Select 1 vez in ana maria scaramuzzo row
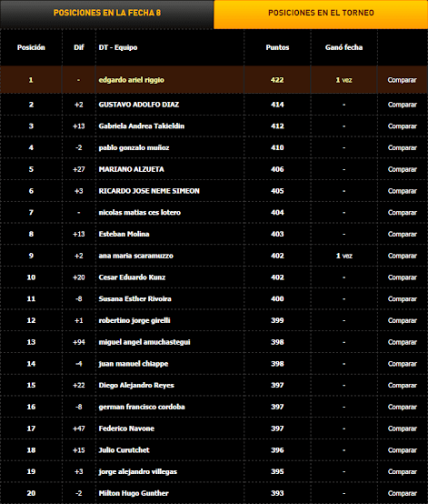 [x=343, y=256]
